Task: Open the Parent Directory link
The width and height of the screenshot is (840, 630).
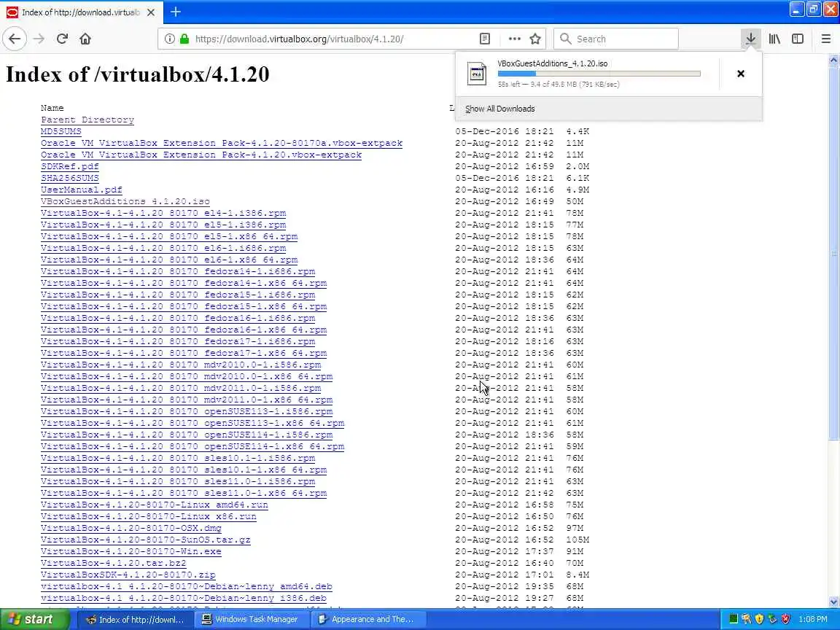Action: pos(87,120)
